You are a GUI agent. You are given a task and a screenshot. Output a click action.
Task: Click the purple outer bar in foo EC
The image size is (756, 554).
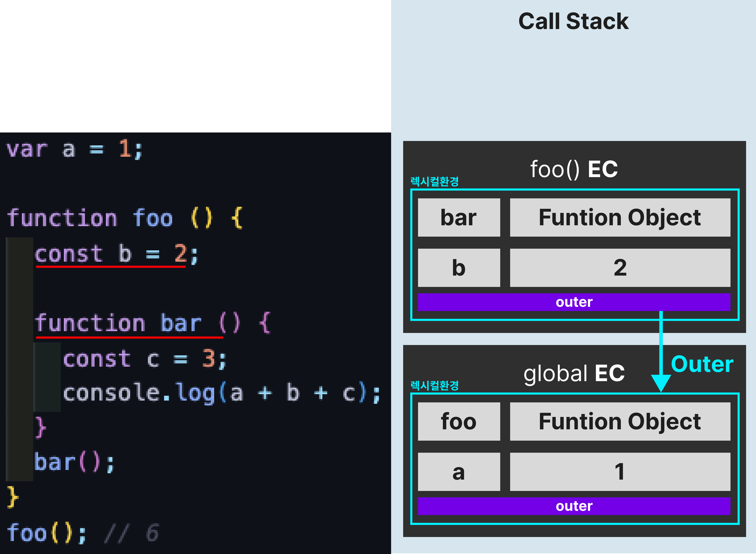pyautogui.click(x=574, y=302)
